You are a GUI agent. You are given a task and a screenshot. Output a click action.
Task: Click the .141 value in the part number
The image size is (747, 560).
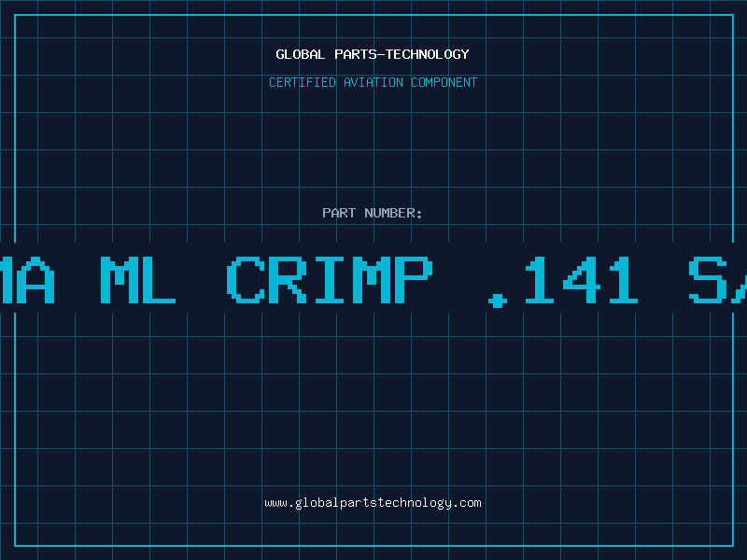point(563,281)
